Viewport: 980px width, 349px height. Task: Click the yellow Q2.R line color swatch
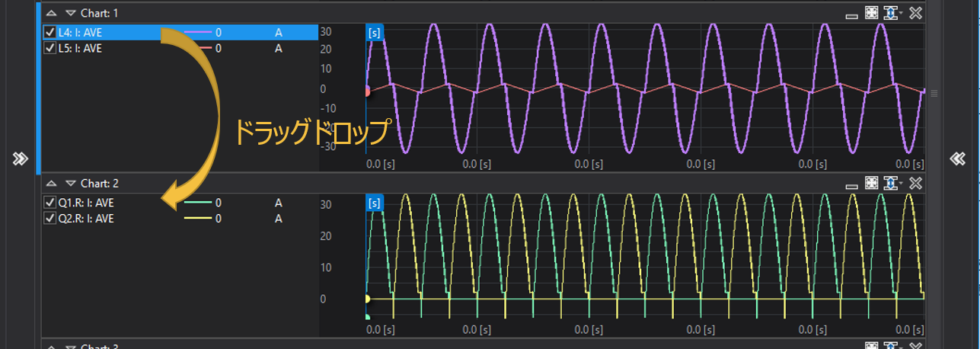coord(197,219)
